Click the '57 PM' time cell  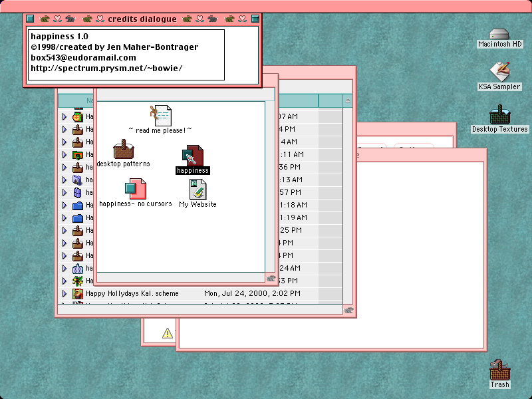coord(291,192)
